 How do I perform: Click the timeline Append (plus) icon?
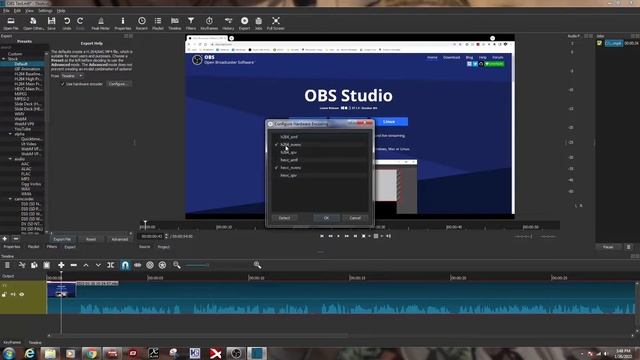click(61, 265)
